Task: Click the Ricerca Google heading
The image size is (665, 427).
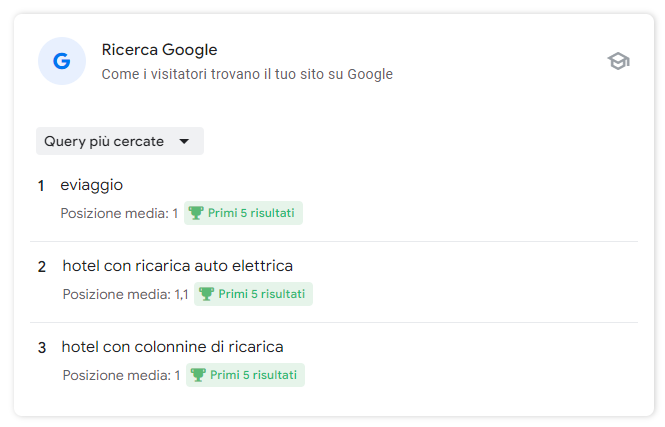Action: tap(159, 50)
